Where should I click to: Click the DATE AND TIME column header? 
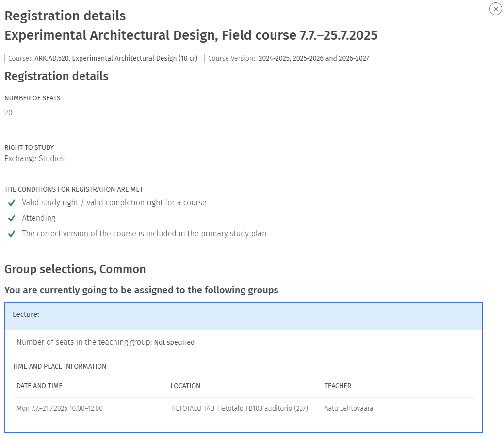coord(39,386)
